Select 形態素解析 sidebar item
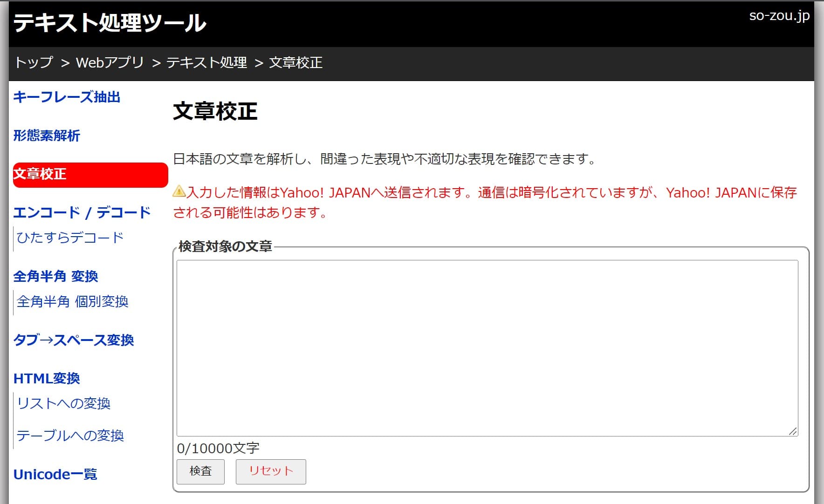 coord(47,136)
